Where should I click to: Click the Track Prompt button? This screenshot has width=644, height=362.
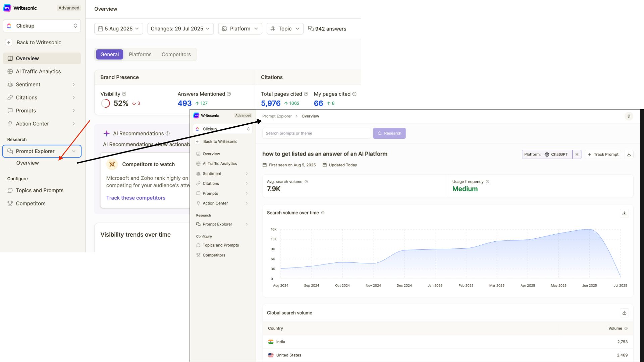click(x=603, y=155)
